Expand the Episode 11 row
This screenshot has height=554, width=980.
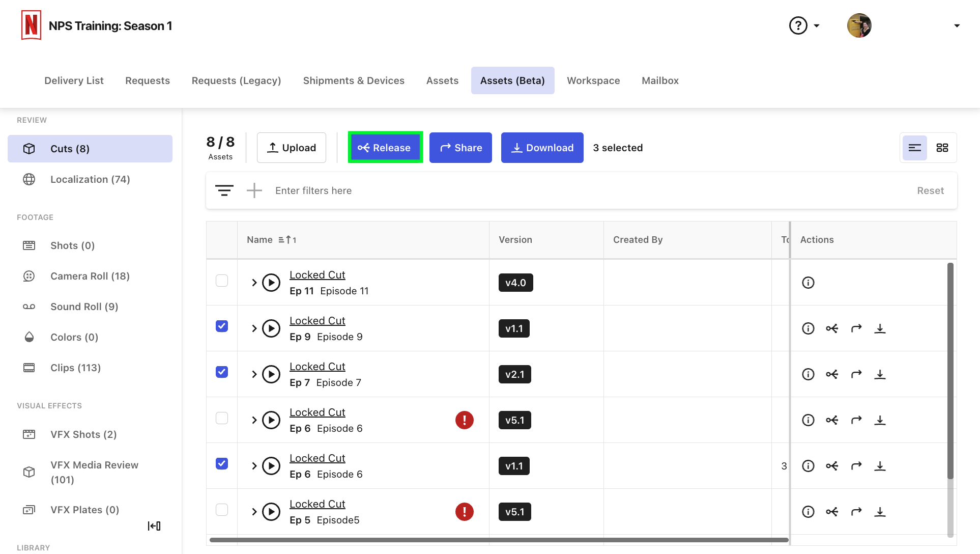pyautogui.click(x=254, y=283)
